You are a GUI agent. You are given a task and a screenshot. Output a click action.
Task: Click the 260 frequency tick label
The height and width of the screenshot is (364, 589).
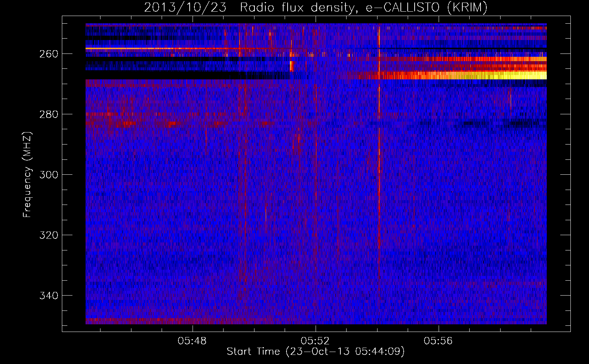(x=49, y=54)
